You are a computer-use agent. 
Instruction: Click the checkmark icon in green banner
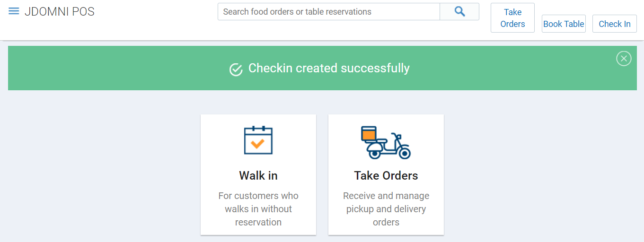(x=236, y=69)
